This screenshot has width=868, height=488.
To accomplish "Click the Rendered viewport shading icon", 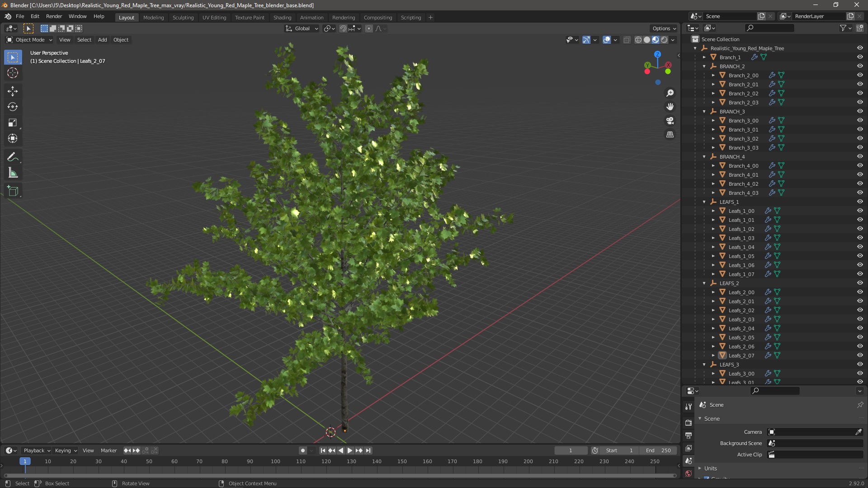I will (664, 39).
